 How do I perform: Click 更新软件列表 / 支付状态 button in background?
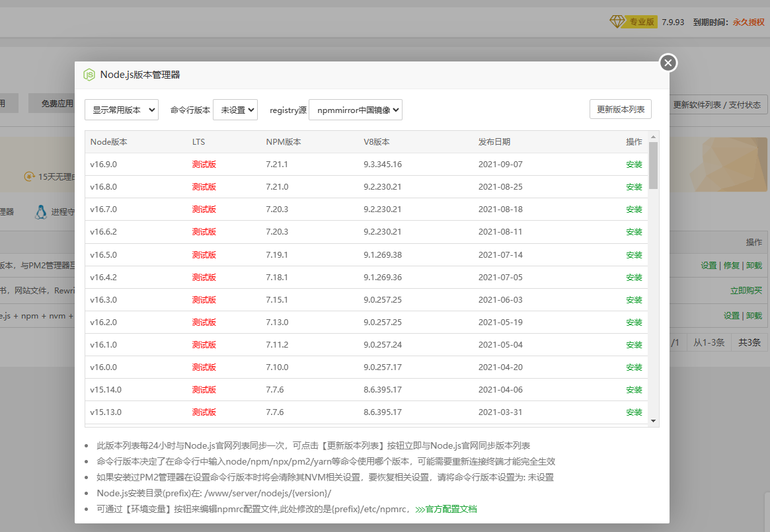point(718,104)
